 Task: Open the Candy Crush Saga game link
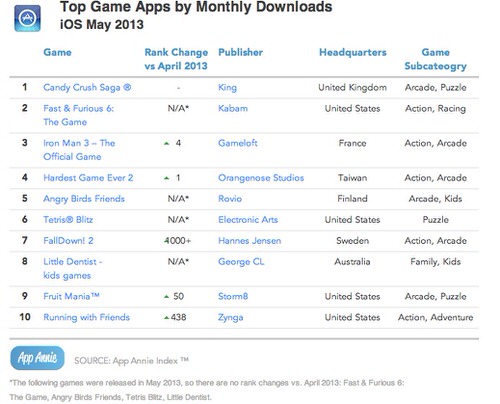87,87
